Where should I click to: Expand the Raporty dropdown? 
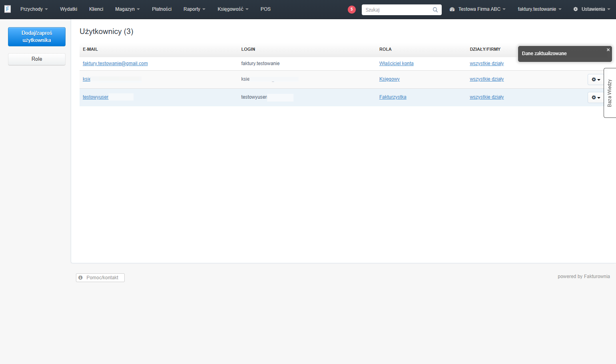(194, 9)
